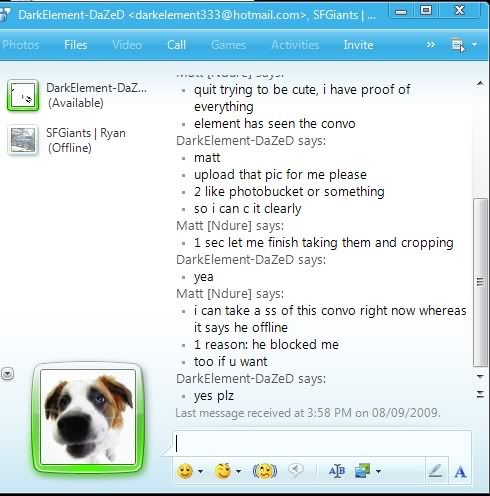Click the voice clip icon
Image resolution: width=490 pixels, height=496 pixels.
(x=296, y=470)
